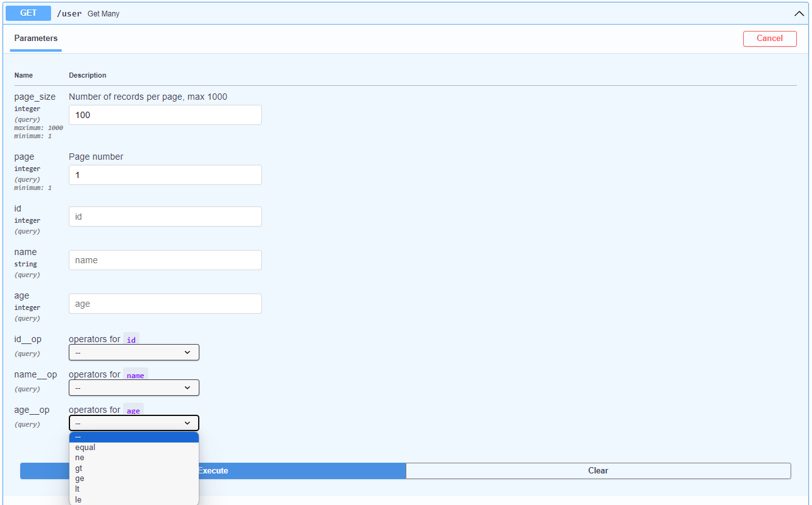Screen dimensions: 812x505
Task: Click the 'Number of records per page, max 1000' text
Action: pos(148,97)
